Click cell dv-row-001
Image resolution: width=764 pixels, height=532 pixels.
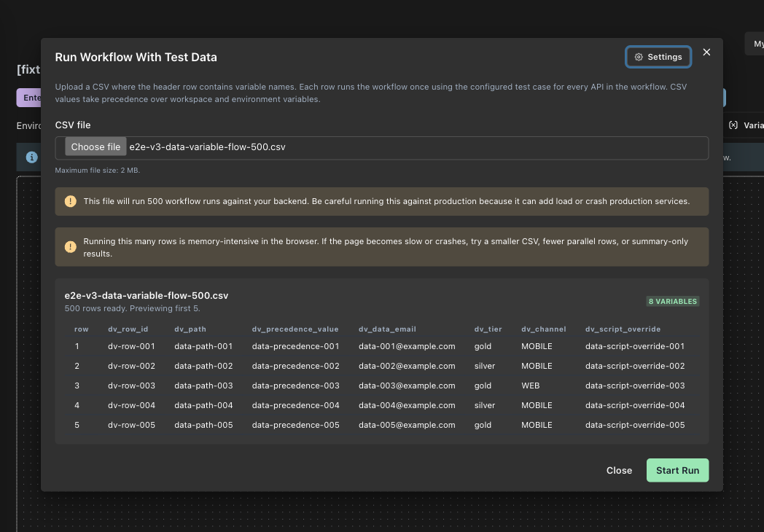pyautogui.click(x=131, y=346)
